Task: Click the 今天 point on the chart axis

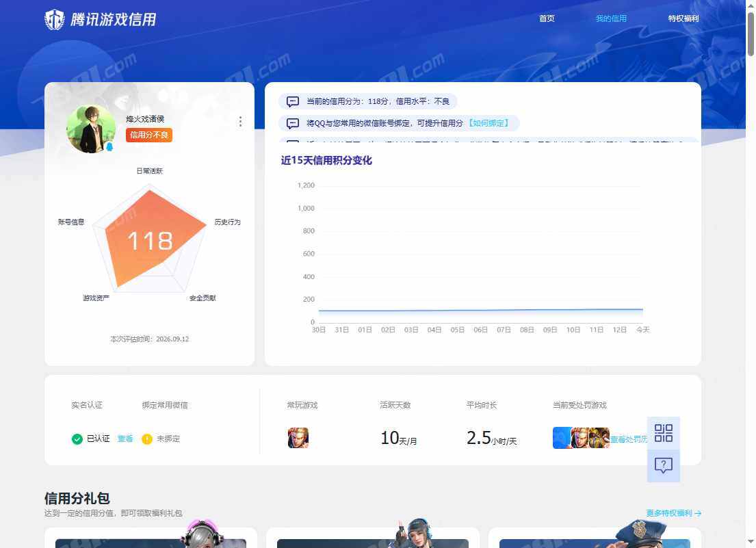Action: pyautogui.click(x=642, y=330)
